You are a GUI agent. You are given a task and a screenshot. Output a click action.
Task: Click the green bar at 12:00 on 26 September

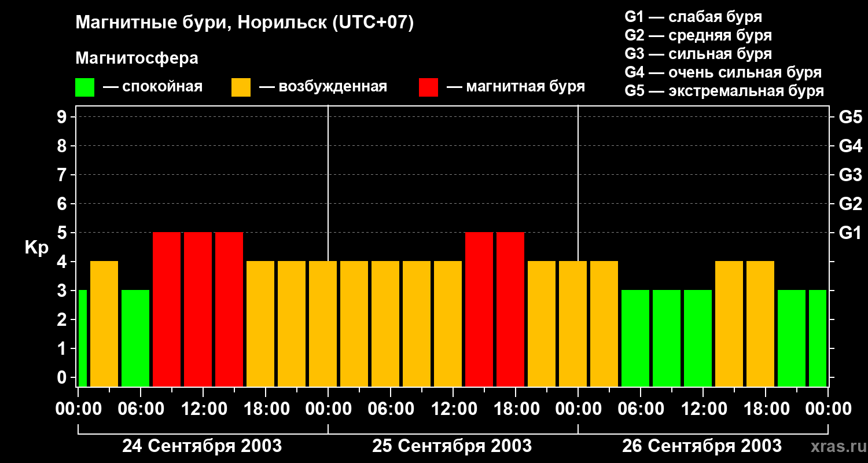pyautogui.click(x=698, y=338)
